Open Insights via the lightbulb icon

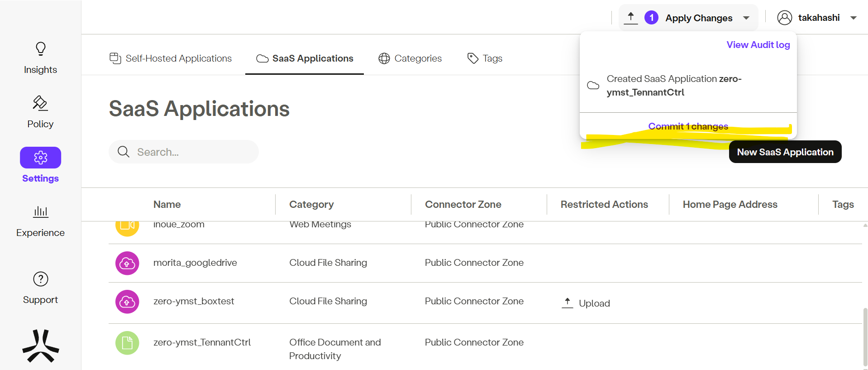pyautogui.click(x=40, y=49)
